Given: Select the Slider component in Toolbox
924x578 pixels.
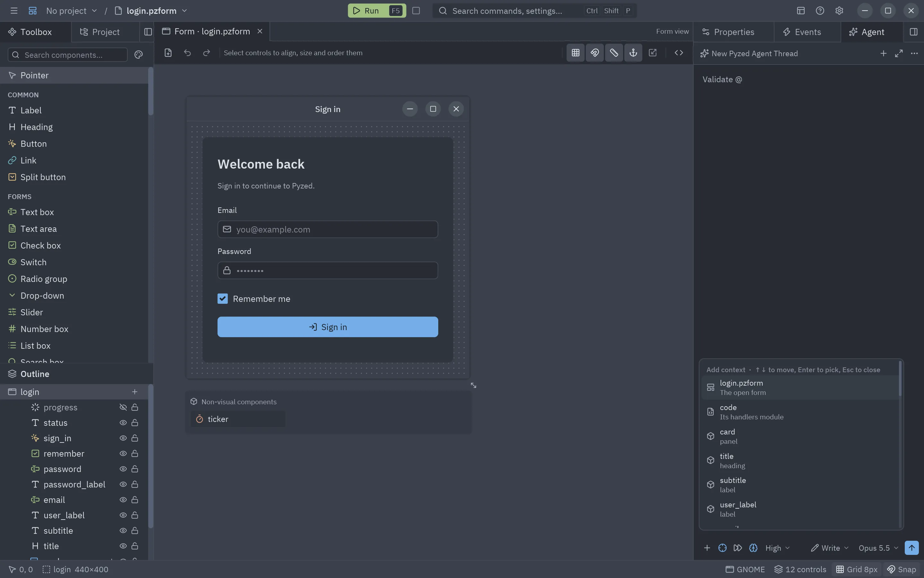Looking at the screenshot, I should (x=74, y=312).
